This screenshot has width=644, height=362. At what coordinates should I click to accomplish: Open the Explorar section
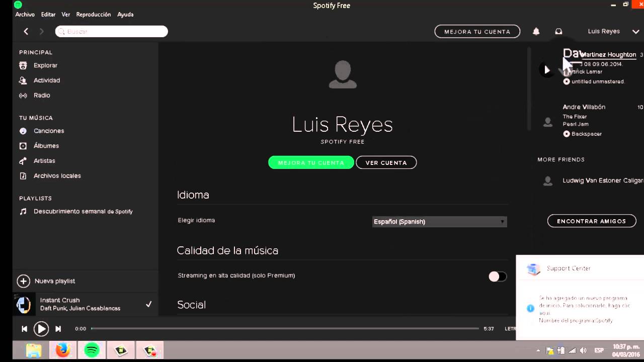tap(45, 65)
